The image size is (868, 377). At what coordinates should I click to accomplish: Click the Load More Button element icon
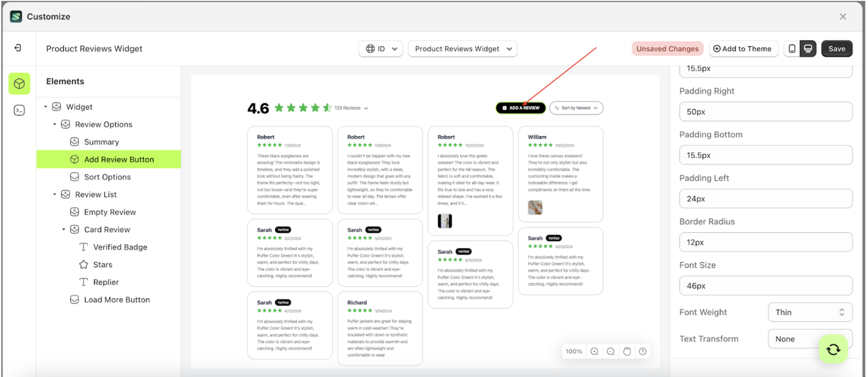75,299
